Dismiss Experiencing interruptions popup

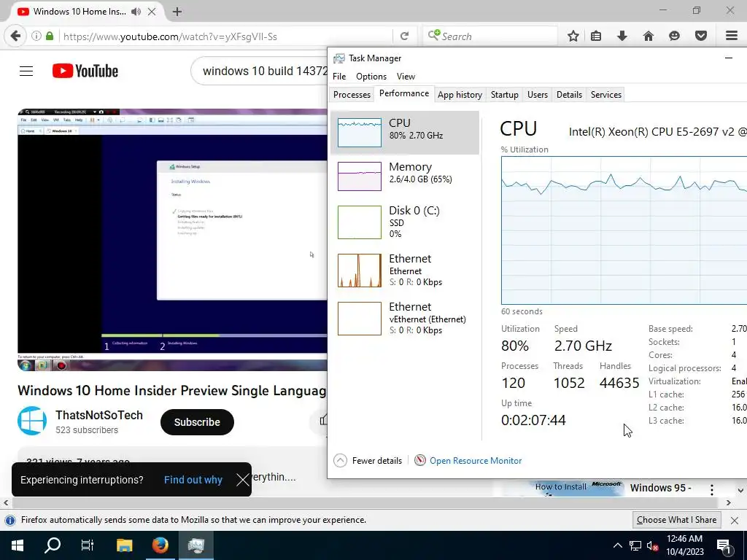point(243,480)
